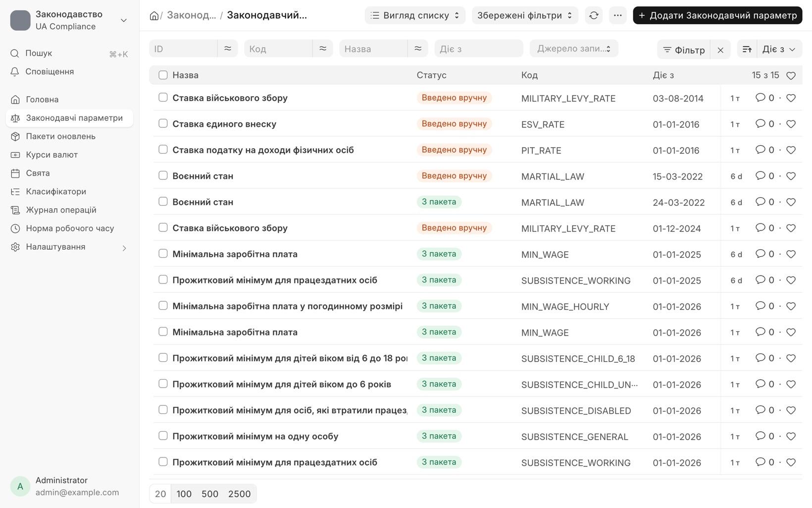This screenshot has height=508, width=812.
Task: Click Додати Законодавчий параметр button
Action: [717, 15]
